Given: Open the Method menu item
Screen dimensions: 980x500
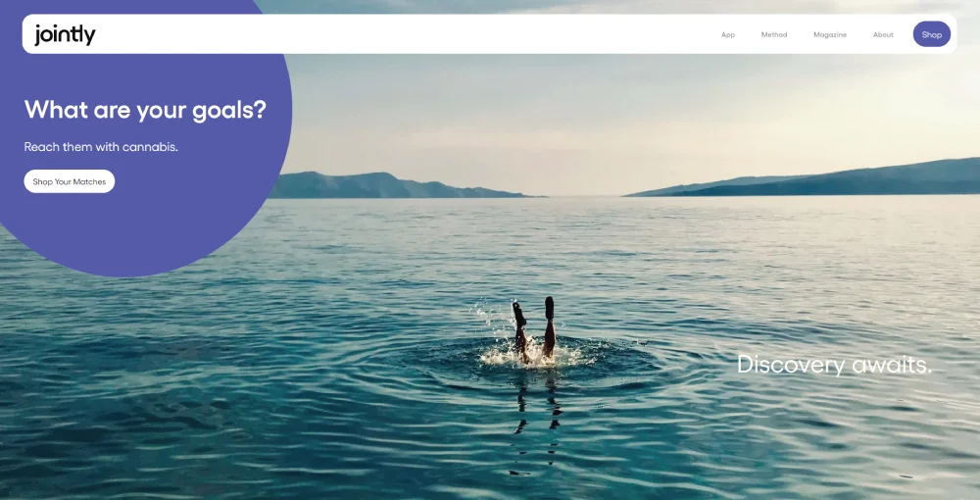Looking at the screenshot, I should pos(774,35).
